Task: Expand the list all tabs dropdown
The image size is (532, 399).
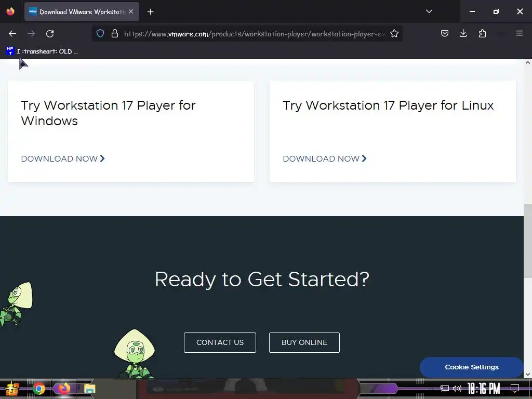Action: tap(429, 11)
